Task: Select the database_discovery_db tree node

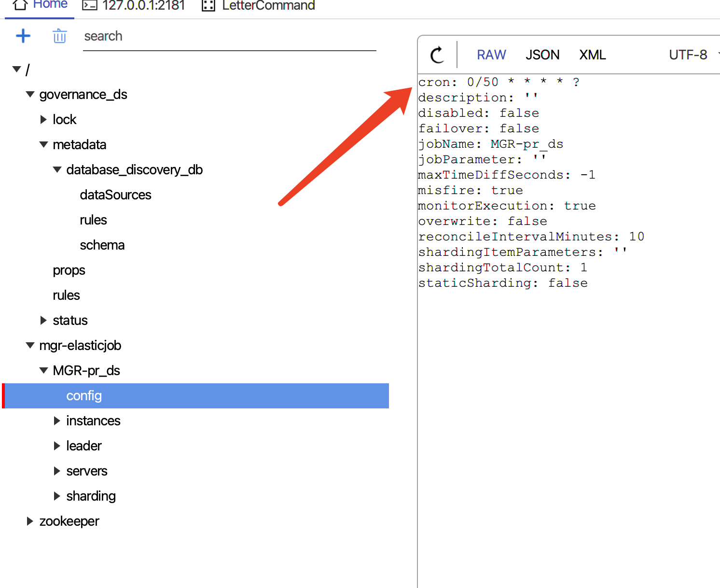Action: [x=134, y=170]
